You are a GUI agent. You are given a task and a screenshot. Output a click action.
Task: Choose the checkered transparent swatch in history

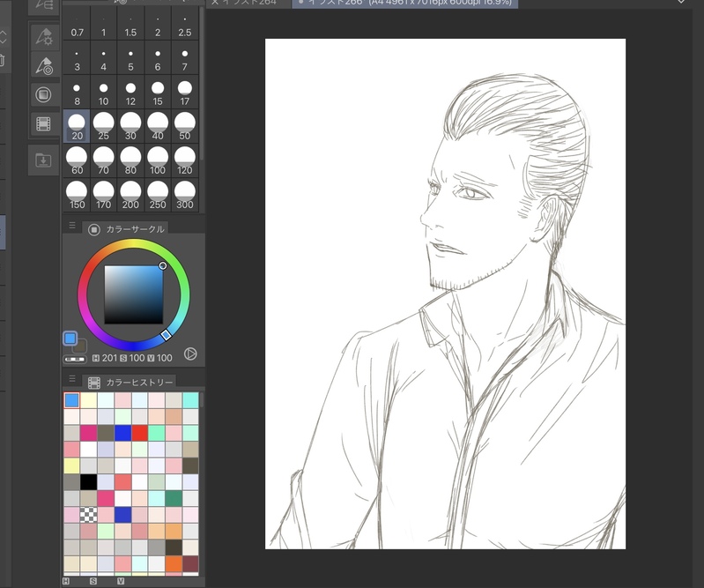[x=88, y=514]
